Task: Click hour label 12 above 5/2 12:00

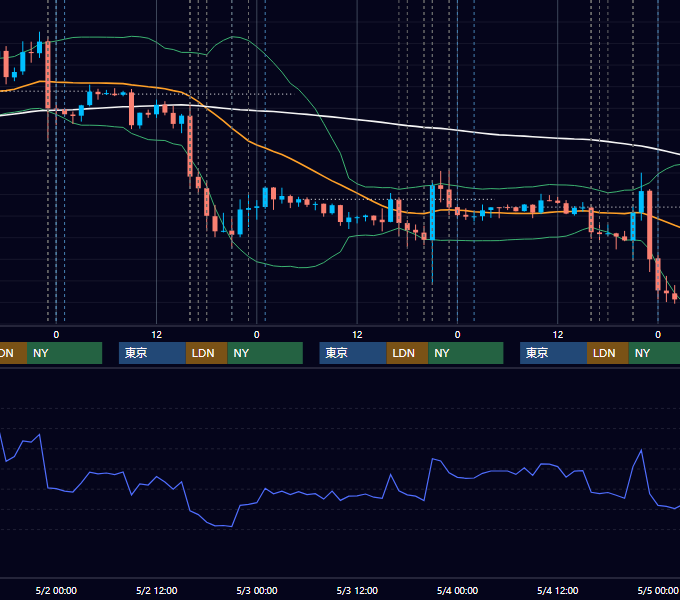Action: point(157,335)
